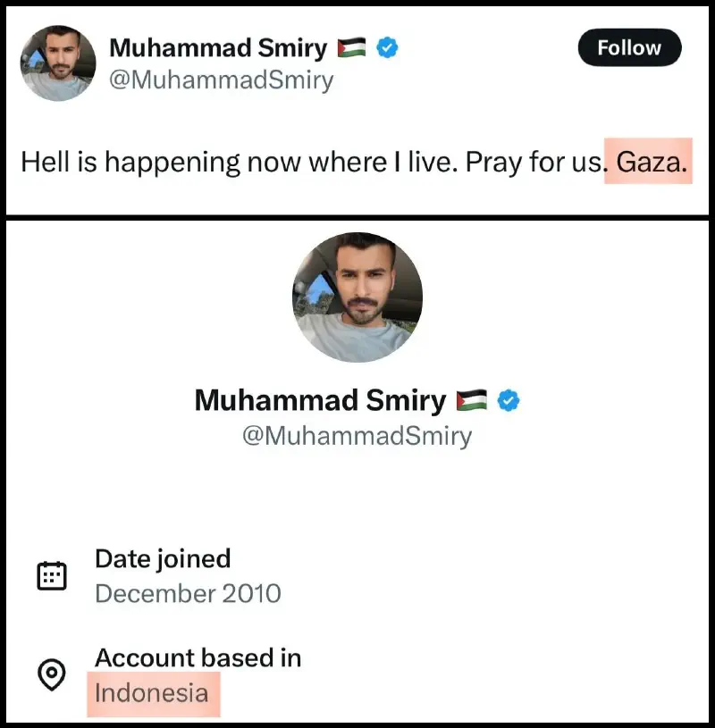The width and height of the screenshot is (715, 728).
Task: Click the calendar icon next to Date joined
Action: (x=51, y=575)
